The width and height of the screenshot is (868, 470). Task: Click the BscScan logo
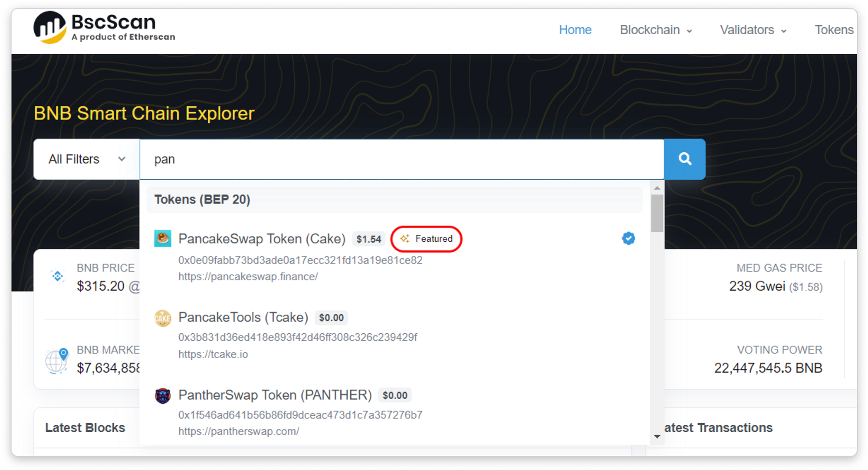(x=104, y=27)
